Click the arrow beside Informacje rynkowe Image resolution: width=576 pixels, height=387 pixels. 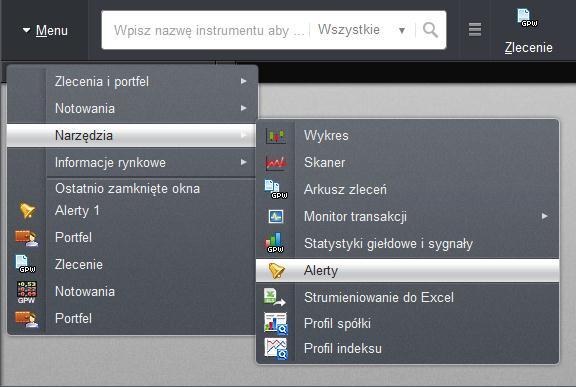tap(244, 162)
